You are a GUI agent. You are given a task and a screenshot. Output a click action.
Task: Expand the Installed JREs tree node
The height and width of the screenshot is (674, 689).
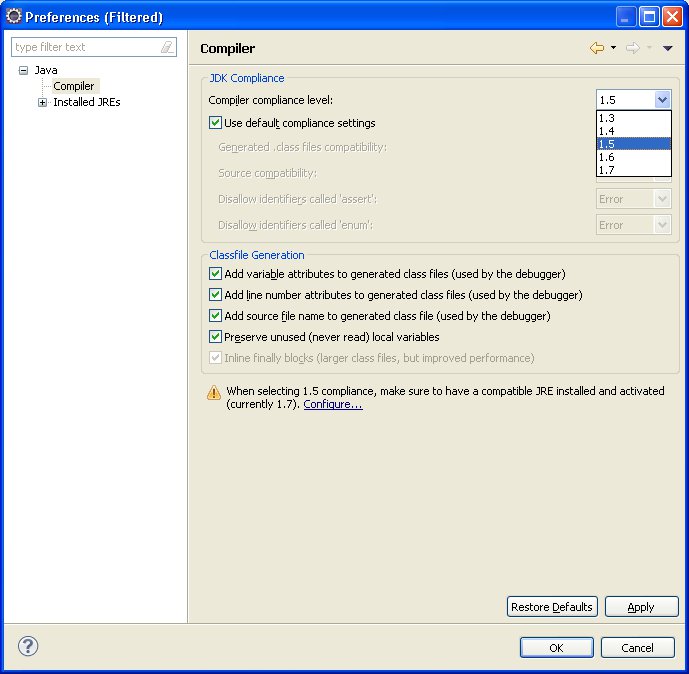point(42,102)
